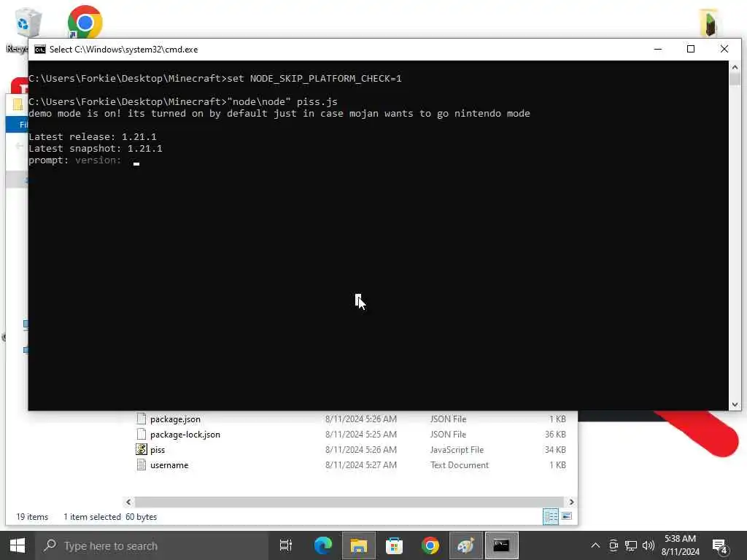
Task: Click the '8/11/2024 5:25 AM' date cell
Action: [360, 435]
